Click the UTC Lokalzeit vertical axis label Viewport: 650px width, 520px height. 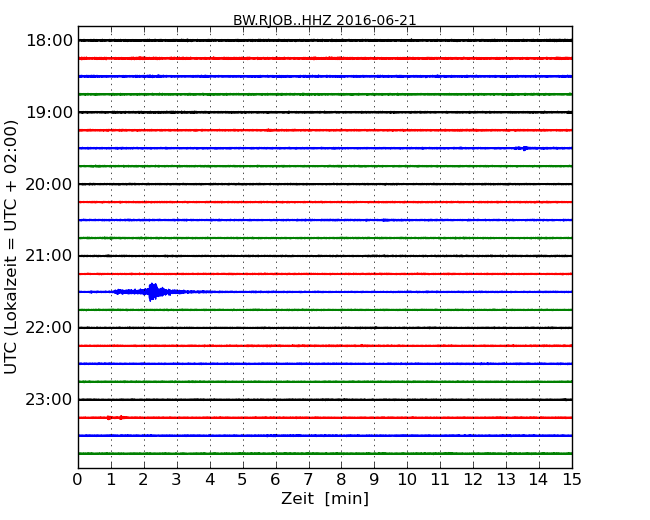[x=10, y=247]
